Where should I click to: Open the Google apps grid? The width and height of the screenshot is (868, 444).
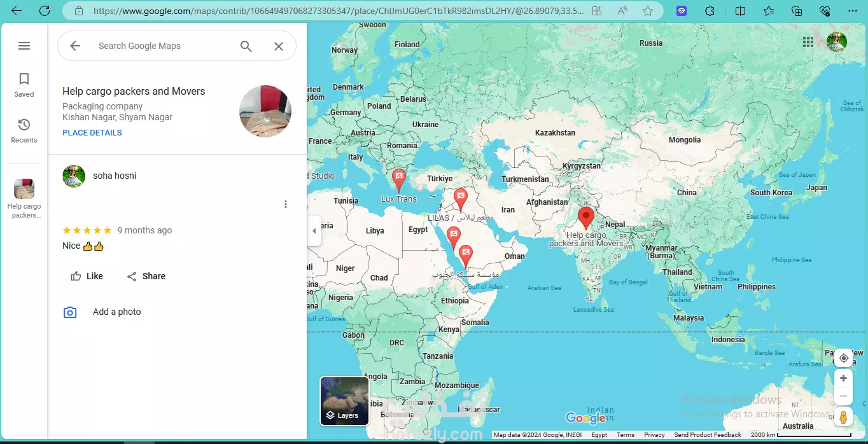(808, 42)
